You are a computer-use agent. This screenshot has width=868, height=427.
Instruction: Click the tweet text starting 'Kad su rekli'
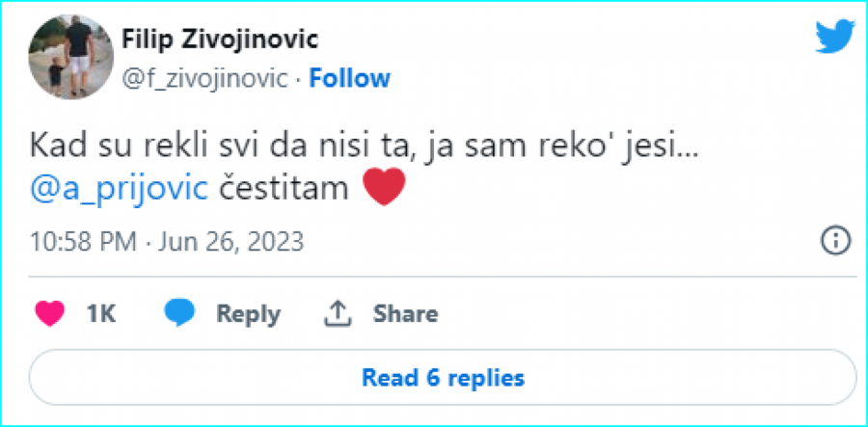click(x=193, y=147)
